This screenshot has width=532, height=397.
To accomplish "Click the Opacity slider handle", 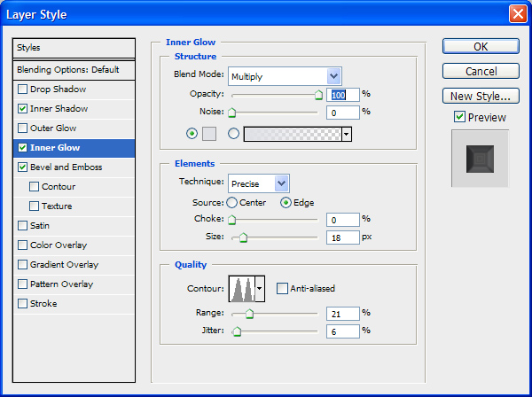I will point(317,95).
